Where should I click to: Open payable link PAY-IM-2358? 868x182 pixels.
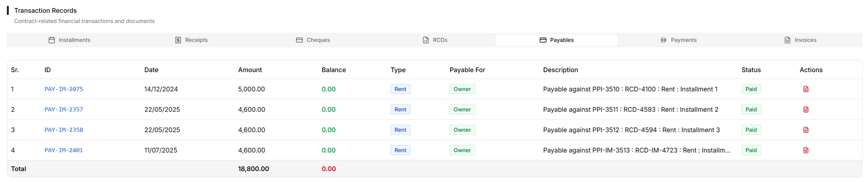[x=64, y=130]
